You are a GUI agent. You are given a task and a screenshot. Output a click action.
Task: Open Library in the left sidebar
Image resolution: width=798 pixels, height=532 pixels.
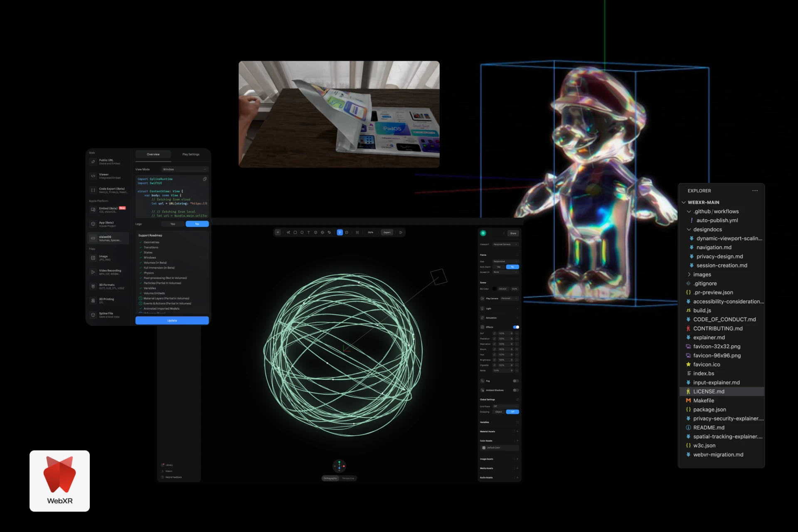[x=167, y=465]
